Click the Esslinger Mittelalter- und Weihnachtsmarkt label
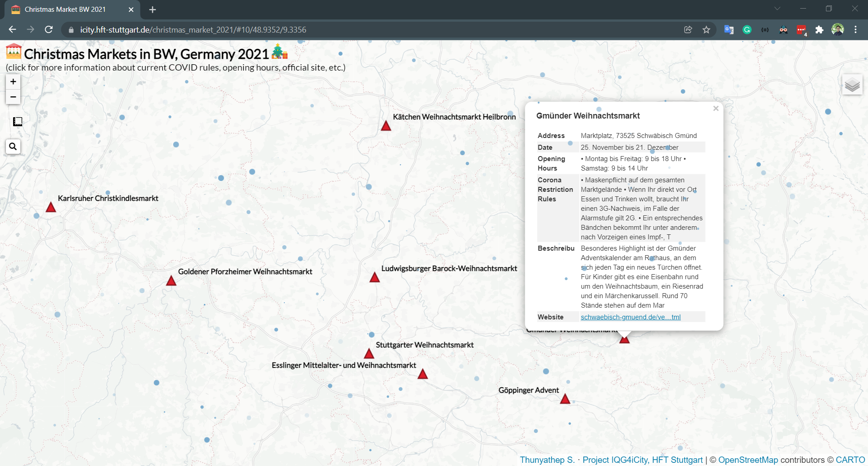 (344, 365)
